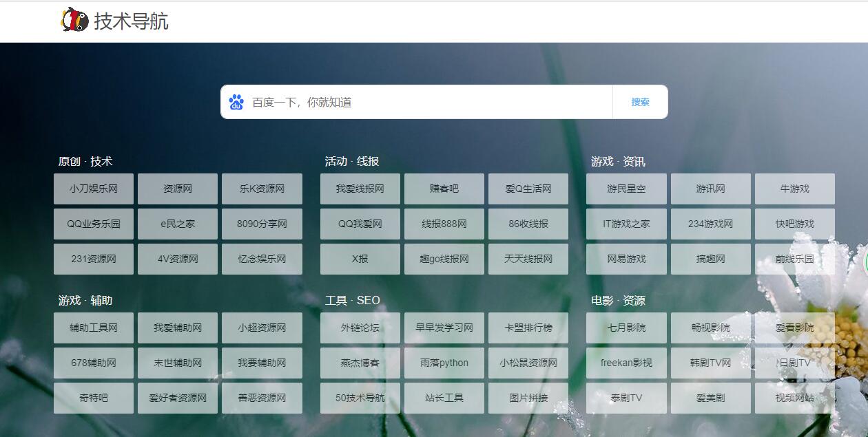Open 50技术导航
Image resolution: width=868 pixels, height=437 pixels.
point(360,398)
